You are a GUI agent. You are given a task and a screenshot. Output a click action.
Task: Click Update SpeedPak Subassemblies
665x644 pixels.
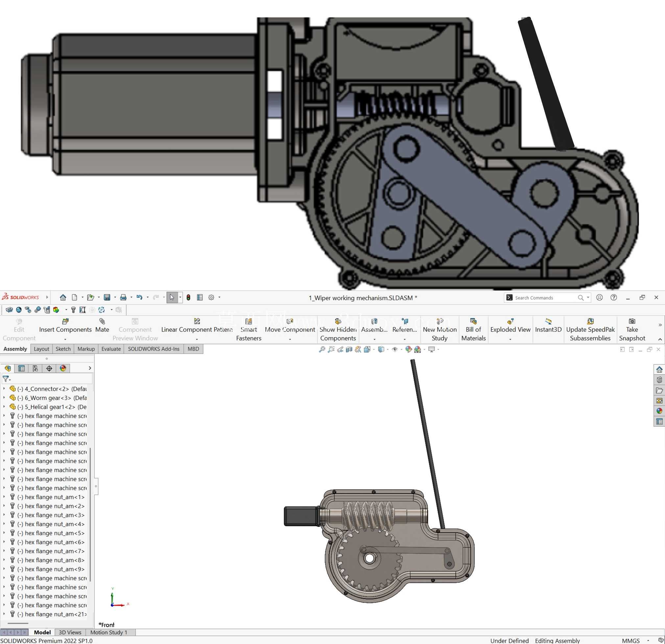[590, 330]
